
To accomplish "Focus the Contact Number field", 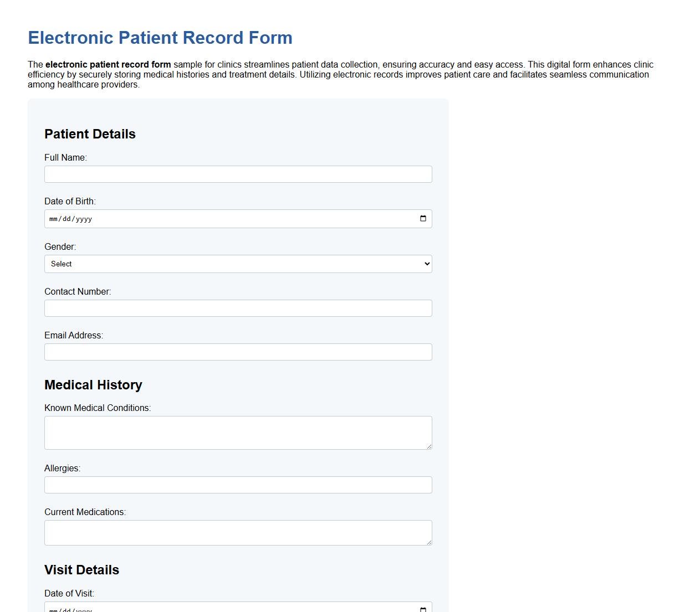I will point(238,308).
